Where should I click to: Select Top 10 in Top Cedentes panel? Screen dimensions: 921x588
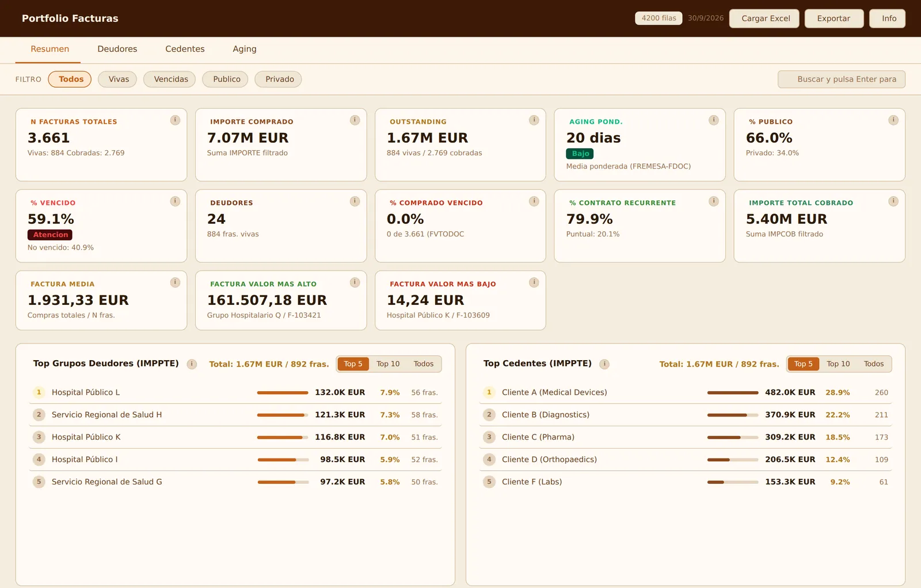(838, 364)
